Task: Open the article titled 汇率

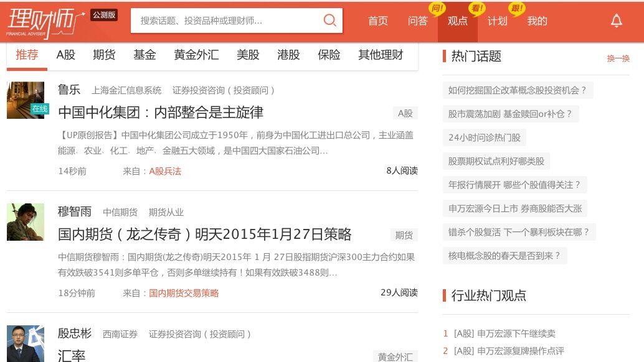Action: click(72, 355)
